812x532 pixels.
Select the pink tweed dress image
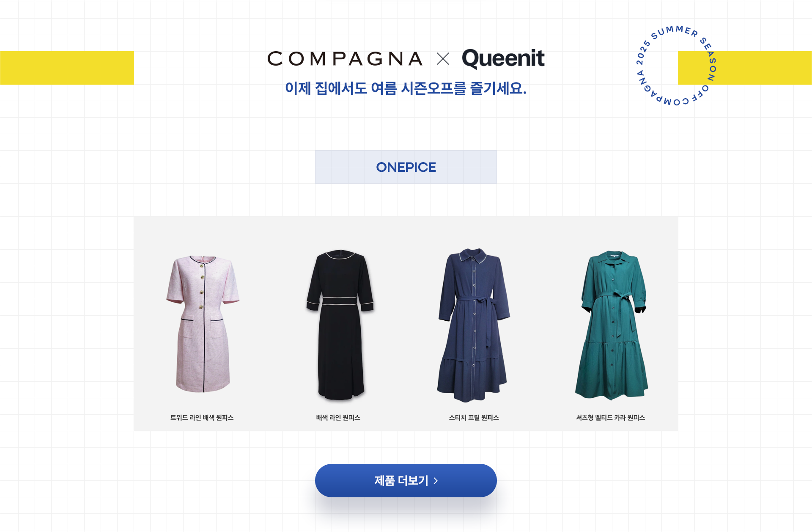(203, 324)
